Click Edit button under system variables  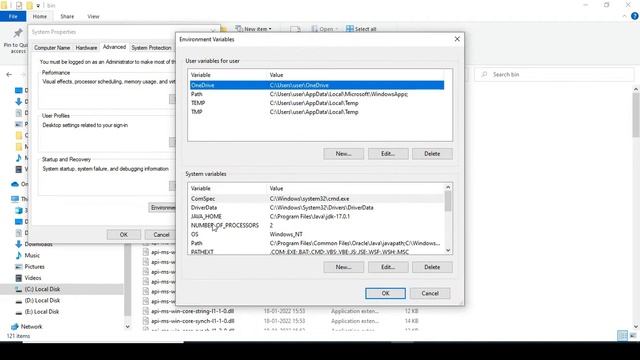point(388,267)
